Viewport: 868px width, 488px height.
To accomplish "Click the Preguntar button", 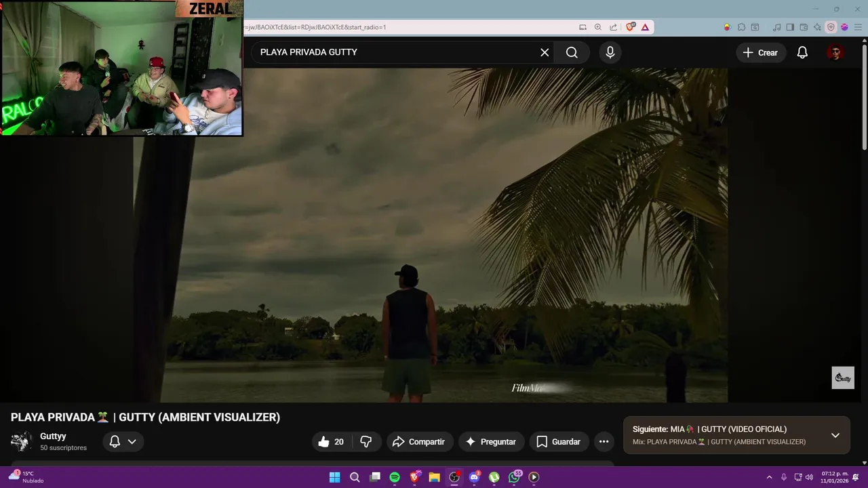I will pyautogui.click(x=491, y=442).
